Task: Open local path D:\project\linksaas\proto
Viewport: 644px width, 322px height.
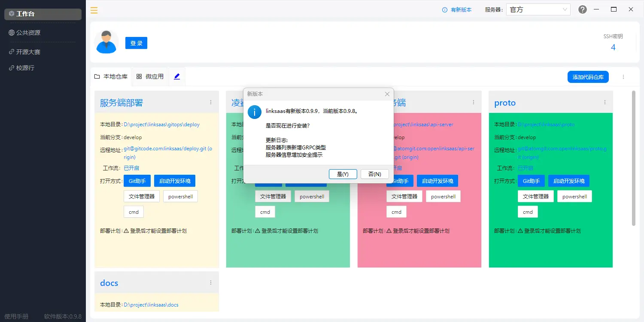Action: 546,125
